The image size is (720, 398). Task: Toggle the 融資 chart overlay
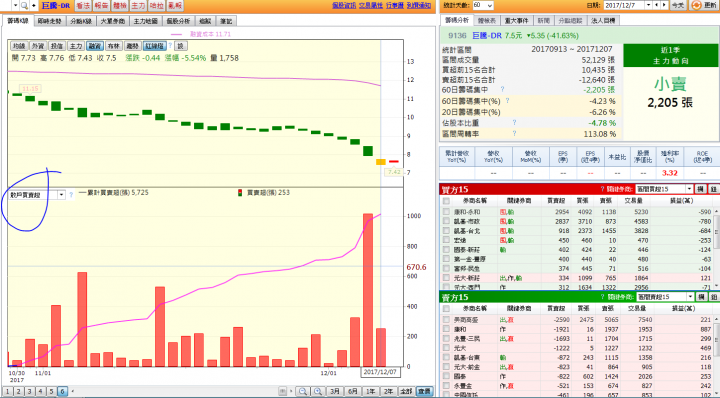click(95, 46)
